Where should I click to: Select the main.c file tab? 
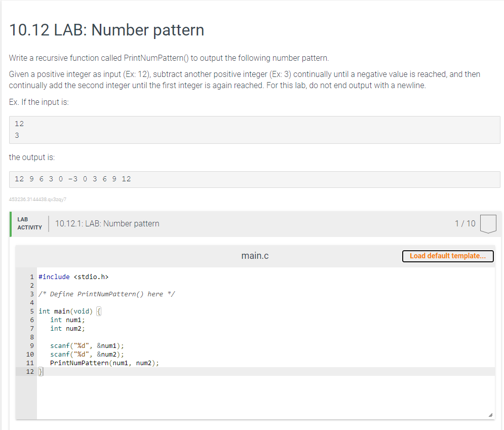click(x=255, y=255)
